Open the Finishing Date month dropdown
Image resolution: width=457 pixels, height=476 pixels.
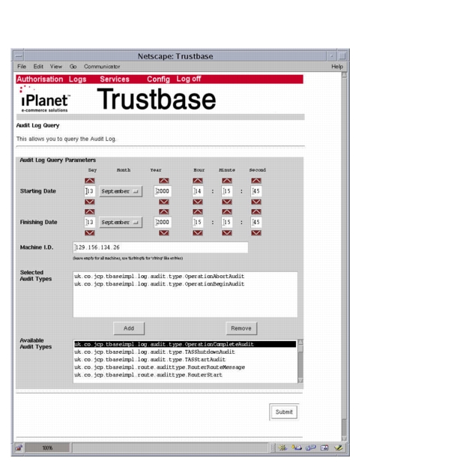tap(121, 222)
